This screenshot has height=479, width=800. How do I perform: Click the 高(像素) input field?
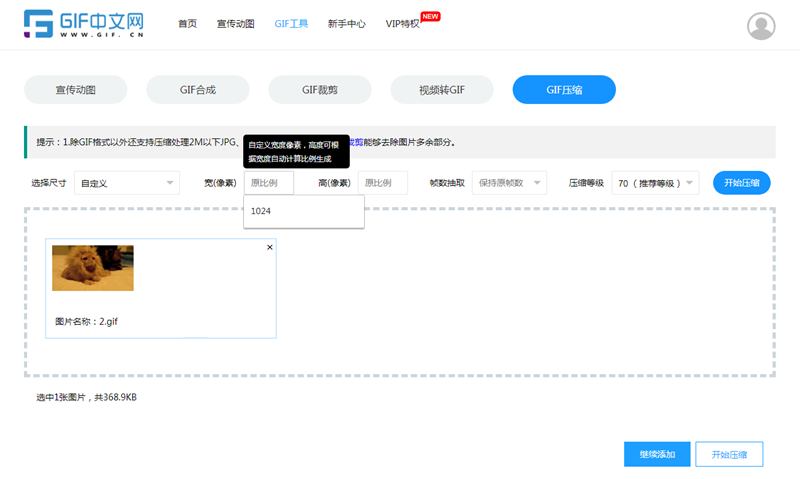[383, 183]
